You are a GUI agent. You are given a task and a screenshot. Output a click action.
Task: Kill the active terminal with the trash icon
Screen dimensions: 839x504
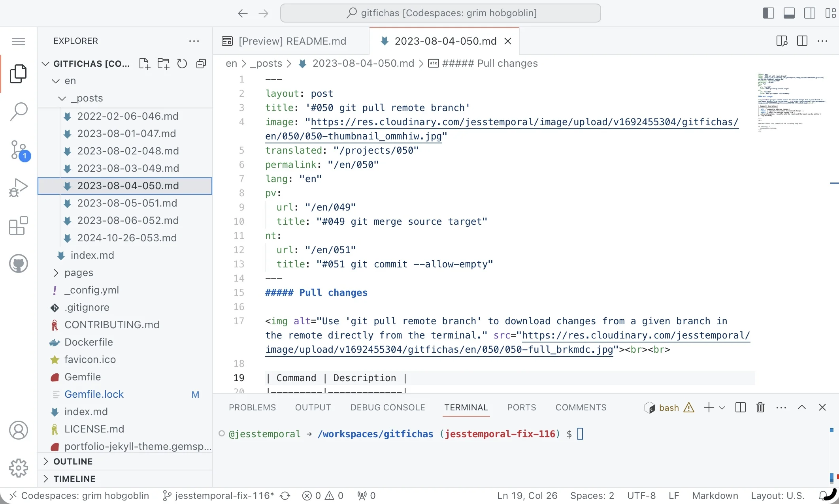(760, 407)
